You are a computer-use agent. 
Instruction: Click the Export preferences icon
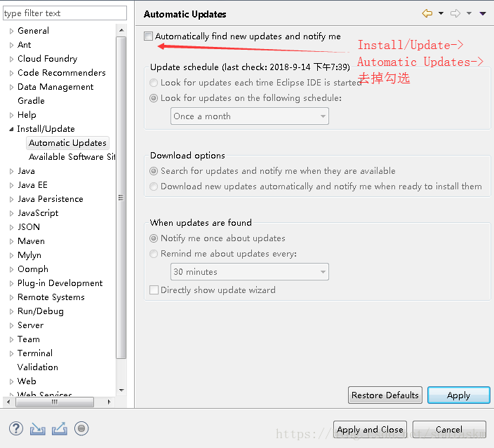pos(60,429)
